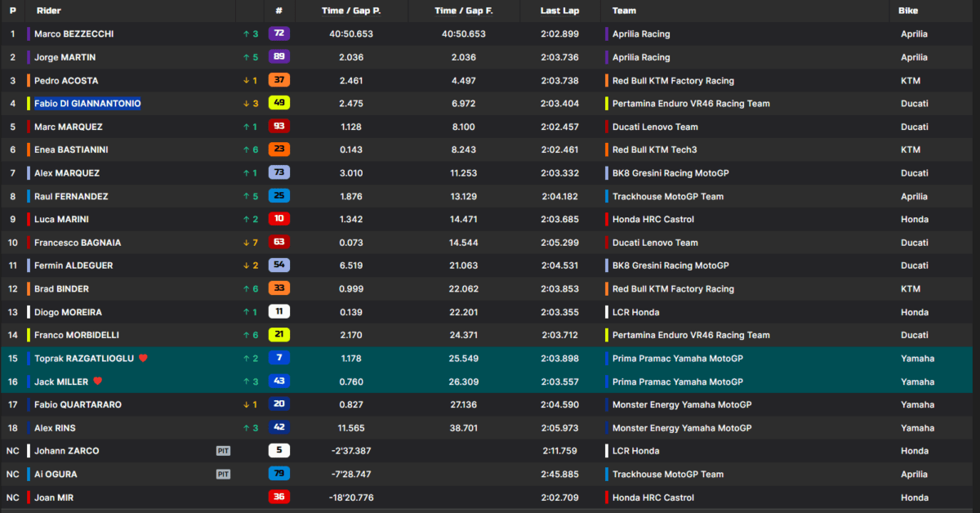The height and width of the screenshot is (513, 980).
Task: Toggle the heart favorite next to Jack Miller
Action: (x=97, y=381)
